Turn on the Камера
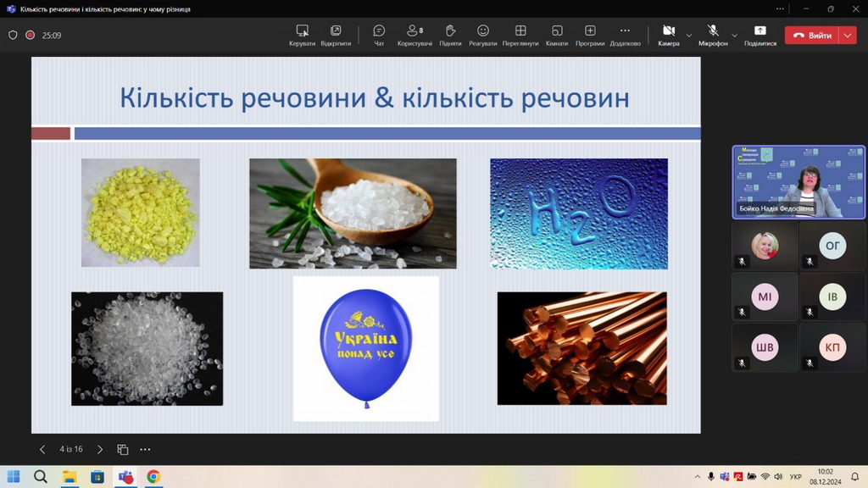This screenshot has height=488, width=868. click(x=669, y=35)
